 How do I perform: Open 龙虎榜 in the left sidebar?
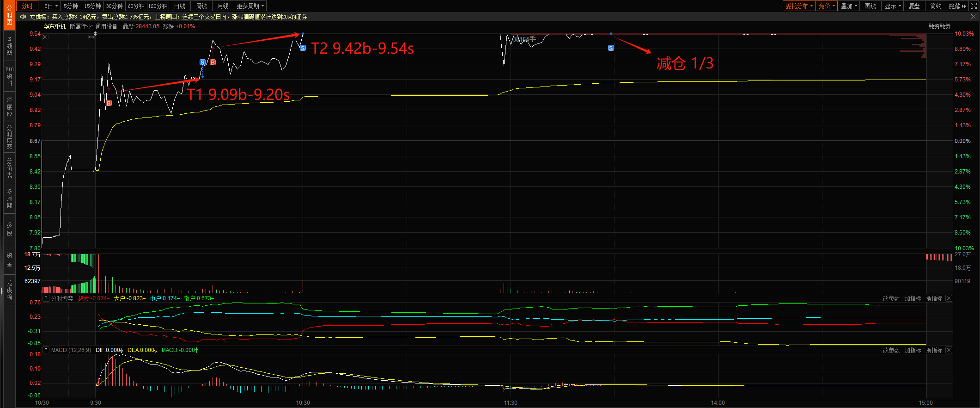click(x=9, y=290)
